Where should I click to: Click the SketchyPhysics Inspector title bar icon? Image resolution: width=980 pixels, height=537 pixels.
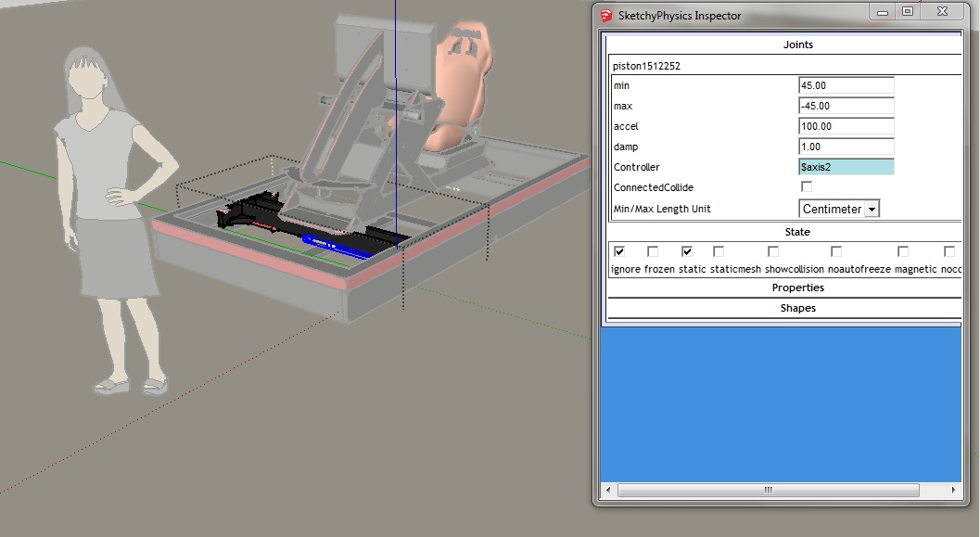pos(605,16)
